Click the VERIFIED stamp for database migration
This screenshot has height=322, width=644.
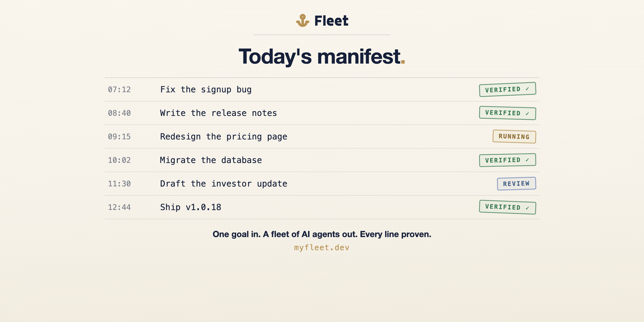(508, 160)
